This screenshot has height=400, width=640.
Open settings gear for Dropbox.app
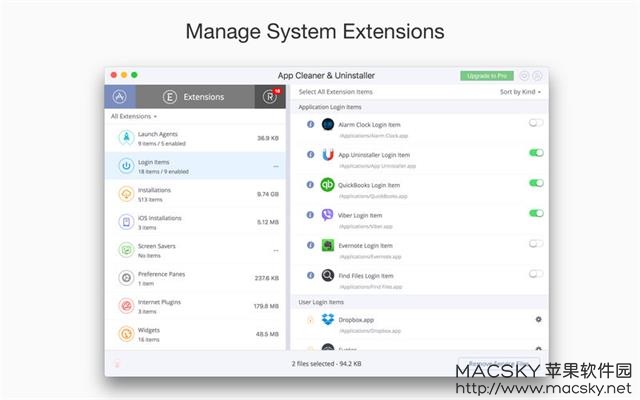538,319
